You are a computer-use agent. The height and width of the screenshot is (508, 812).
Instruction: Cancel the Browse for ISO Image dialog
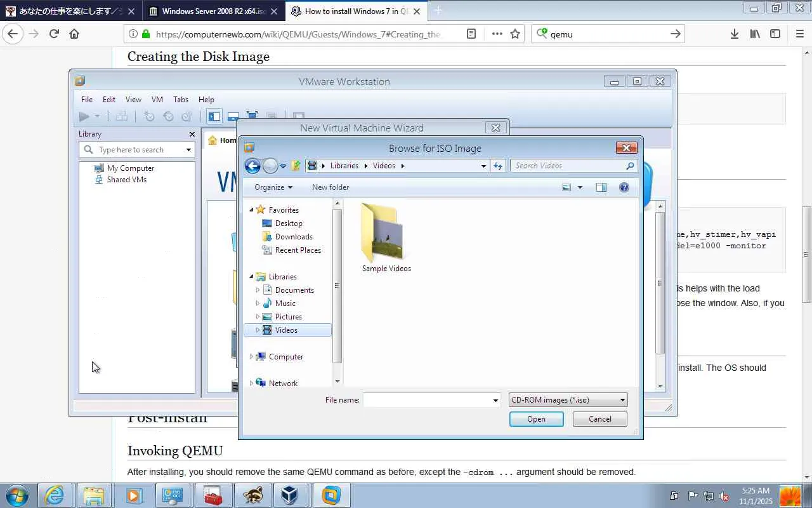(x=599, y=419)
